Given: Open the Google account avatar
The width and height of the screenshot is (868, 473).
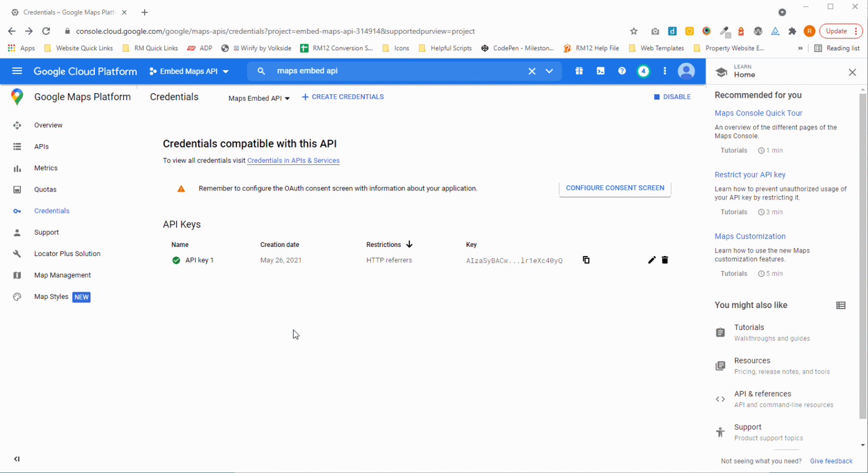Looking at the screenshot, I should coord(686,71).
